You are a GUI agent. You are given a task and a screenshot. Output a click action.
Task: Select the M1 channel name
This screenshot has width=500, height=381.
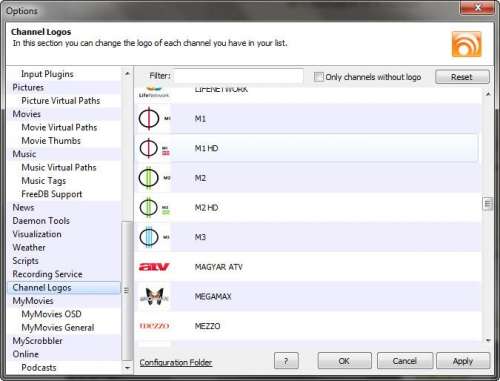click(200, 119)
